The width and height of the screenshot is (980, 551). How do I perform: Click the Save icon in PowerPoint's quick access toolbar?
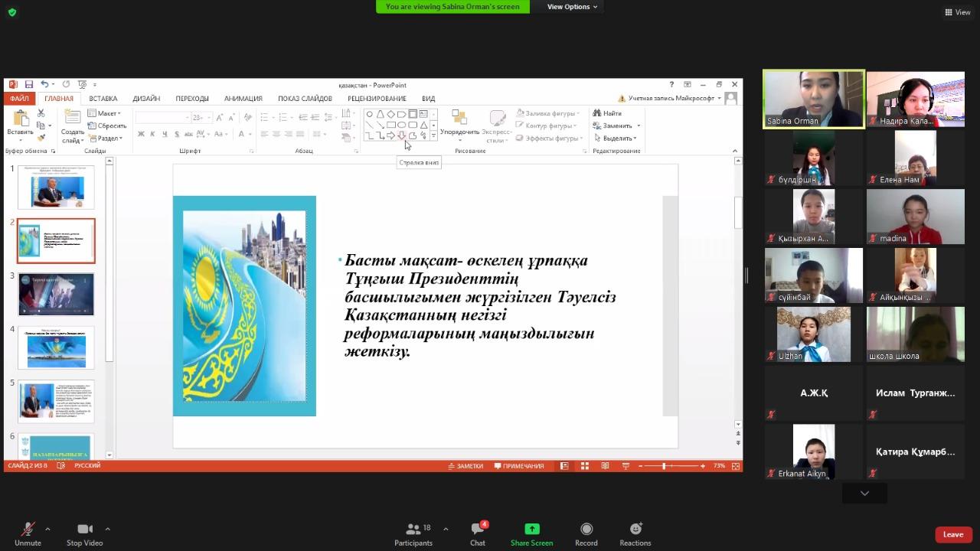point(28,85)
